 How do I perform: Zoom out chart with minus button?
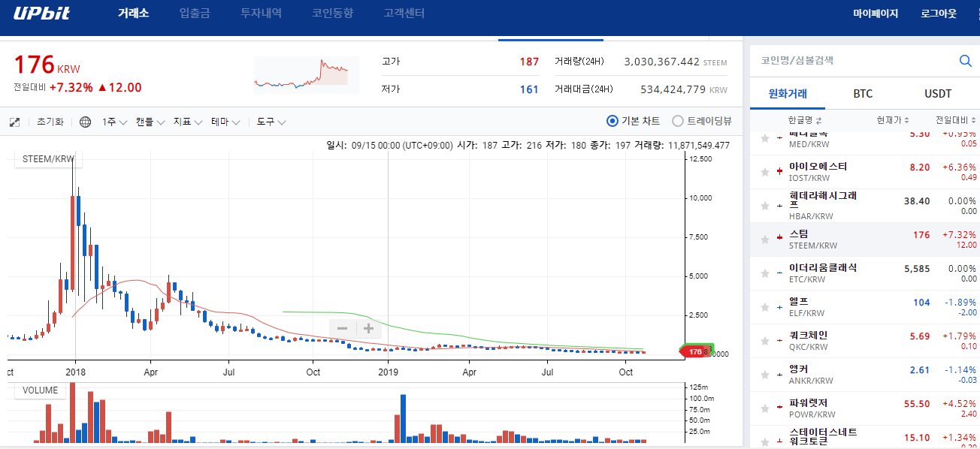pyautogui.click(x=342, y=328)
